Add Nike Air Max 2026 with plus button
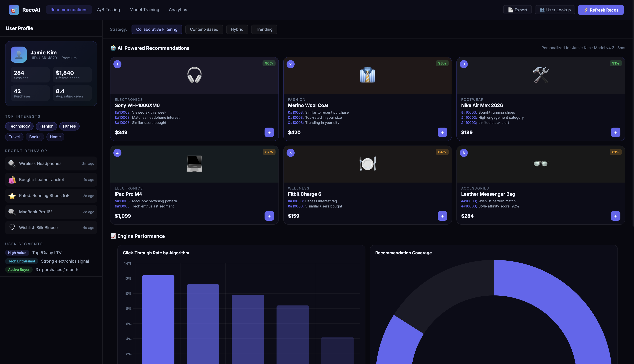Viewport: 634px width, 364px height. pyautogui.click(x=615, y=133)
